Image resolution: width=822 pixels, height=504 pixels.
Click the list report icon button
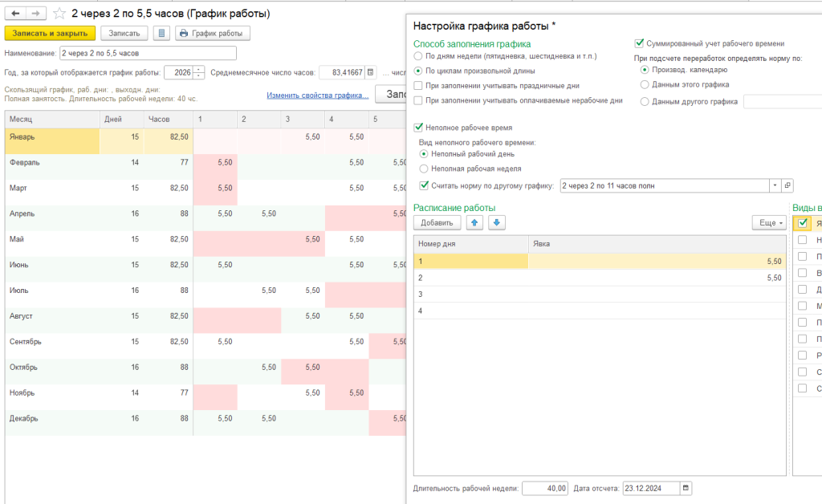point(161,34)
